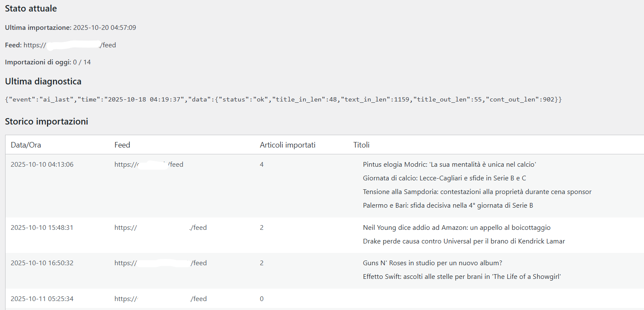
Task: Select the 'Effetto Swift' article title
Action: coord(462,277)
